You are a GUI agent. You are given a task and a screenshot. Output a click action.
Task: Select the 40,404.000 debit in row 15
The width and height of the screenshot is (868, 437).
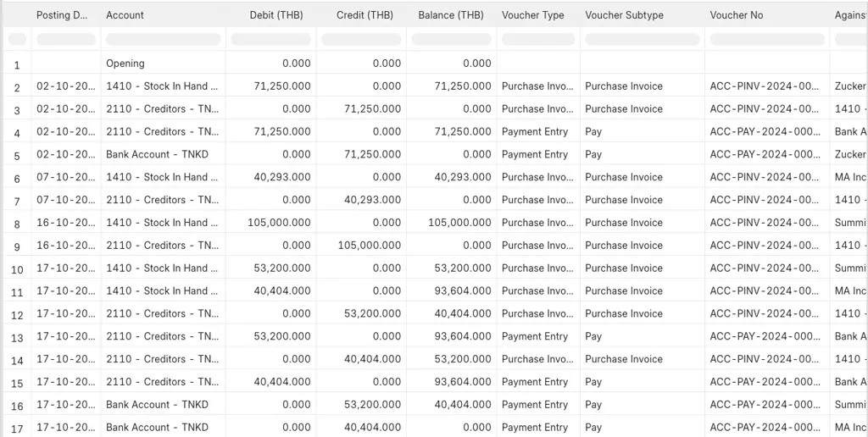282,381
